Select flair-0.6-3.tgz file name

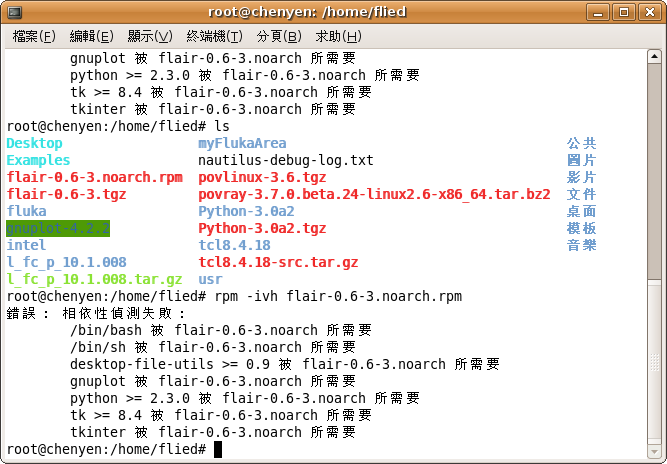tap(66, 194)
